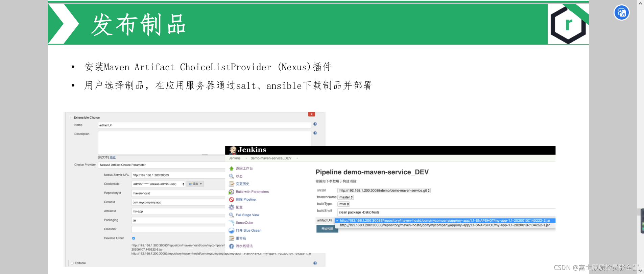The height and width of the screenshot is (274, 644).
Task: Close the Extensible Choice parameter with red X
Action: pos(312,114)
